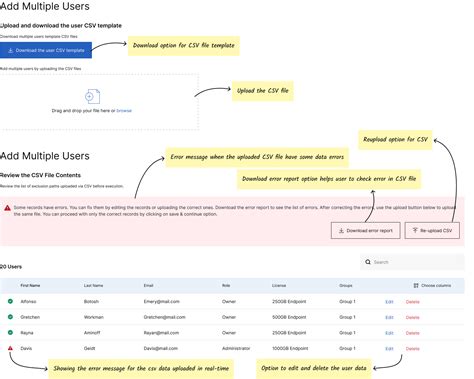The height and width of the screenshot is (379, 474).
Task: Click into the Search users field
Action: coord(412,262)
